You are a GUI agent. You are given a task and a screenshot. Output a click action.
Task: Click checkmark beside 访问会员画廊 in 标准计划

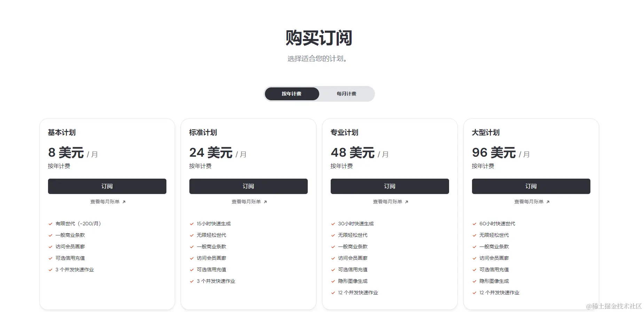[x=192, y=258]
